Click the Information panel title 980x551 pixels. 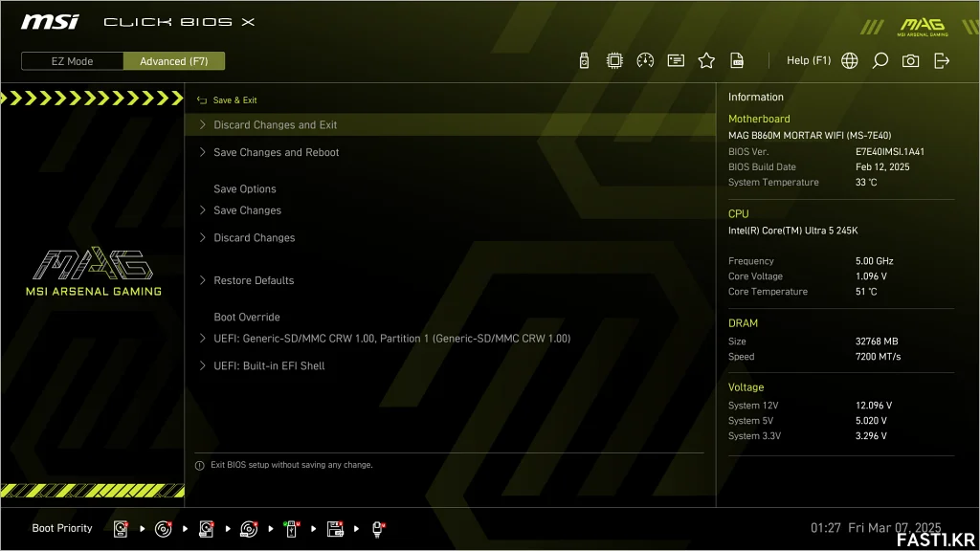point(756,97)
